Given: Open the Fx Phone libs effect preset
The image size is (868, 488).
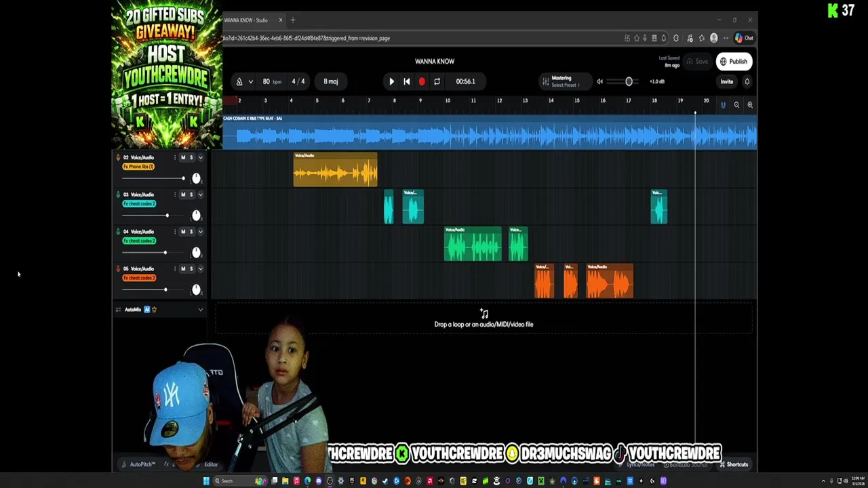Looking at the screenshot, I should (x=138, y=167).
